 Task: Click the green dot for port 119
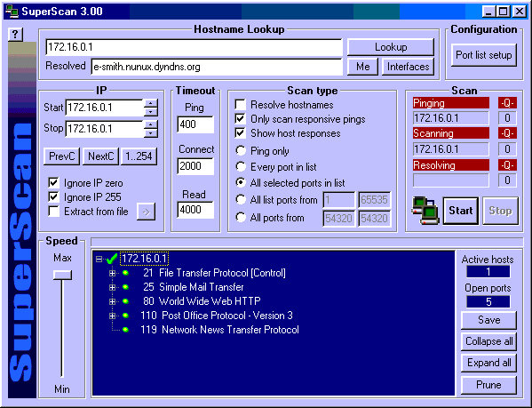click(x=125, y=330)
